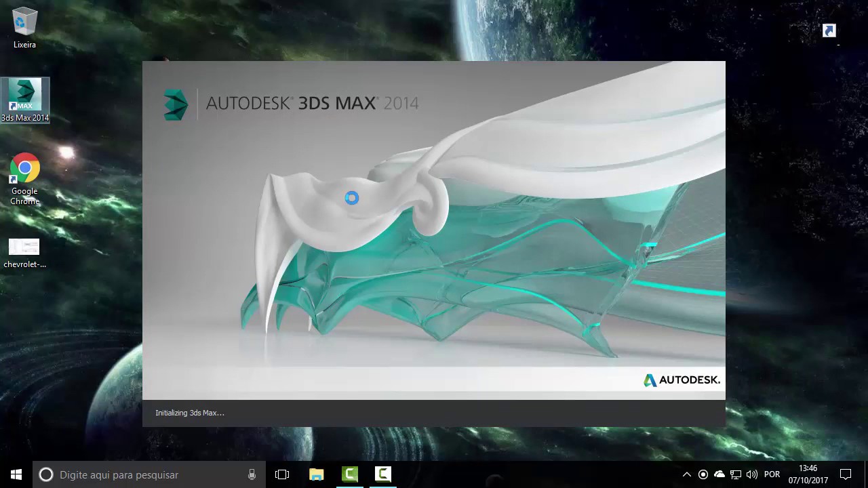Open the Lixeira recycle bin icon
The height and width of the screenshot is (488, 868).
tap(24, 27)
